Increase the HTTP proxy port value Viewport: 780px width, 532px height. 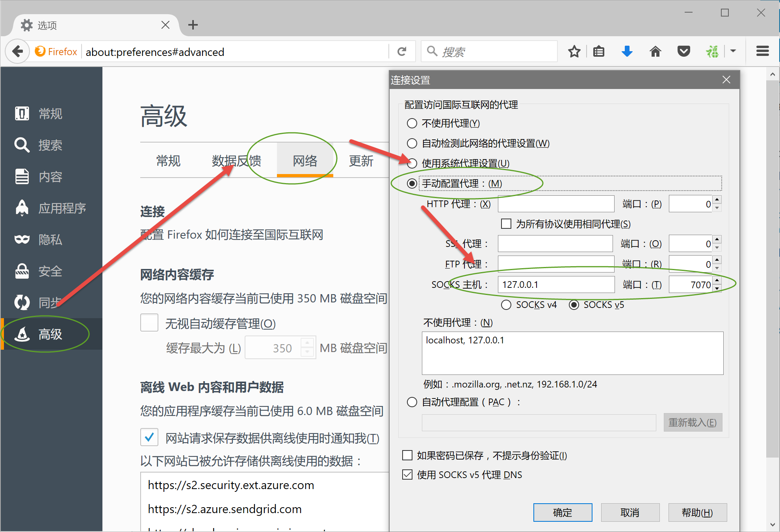[717, 200]
